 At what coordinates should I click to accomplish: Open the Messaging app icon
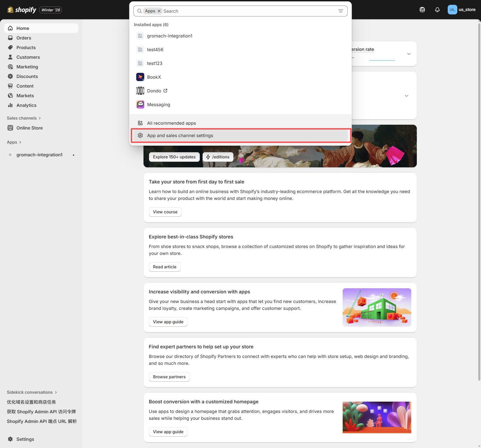pyautogui.click(x=140, y=104)
